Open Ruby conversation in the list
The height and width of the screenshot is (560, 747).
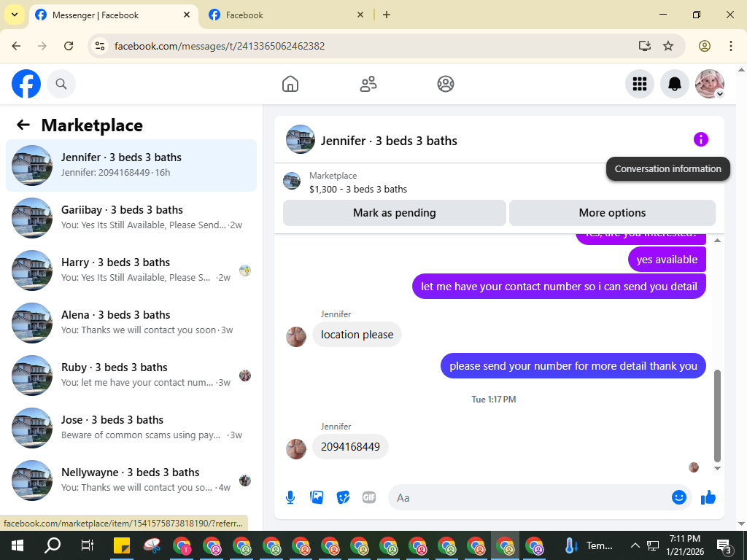[x=131, y=376]
